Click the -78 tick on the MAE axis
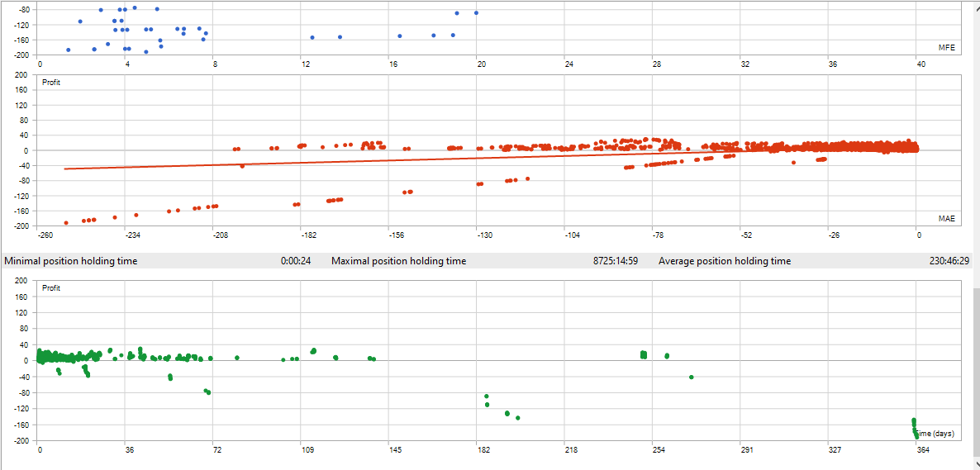Image resolution: width=980 pixels, height=470 pixels. tap(659, 235)
